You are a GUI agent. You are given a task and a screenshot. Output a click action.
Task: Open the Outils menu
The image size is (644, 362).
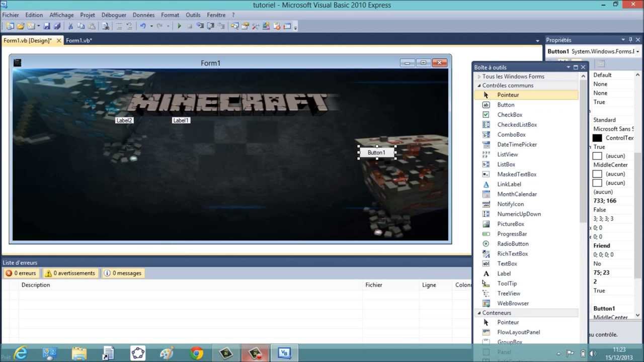click(x=193, y=15)
